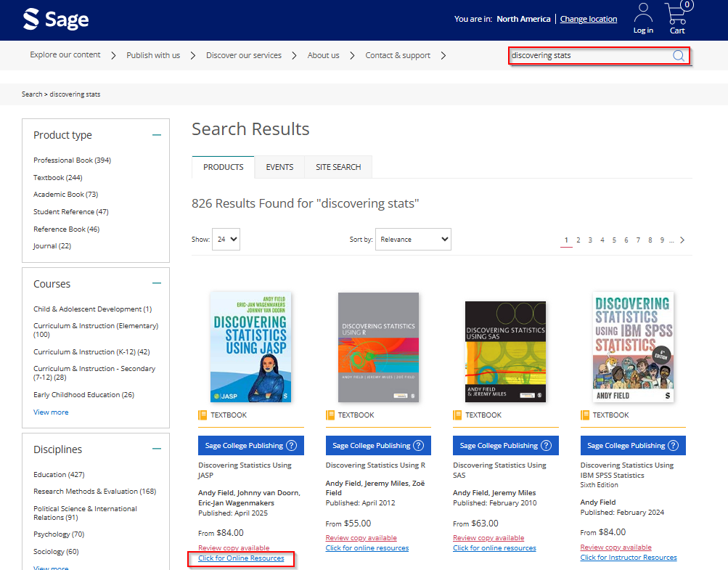The image size is (728, 570).
Task: Click help icon on Using SAS Sage College Publishing
Action: coord(546,446)
